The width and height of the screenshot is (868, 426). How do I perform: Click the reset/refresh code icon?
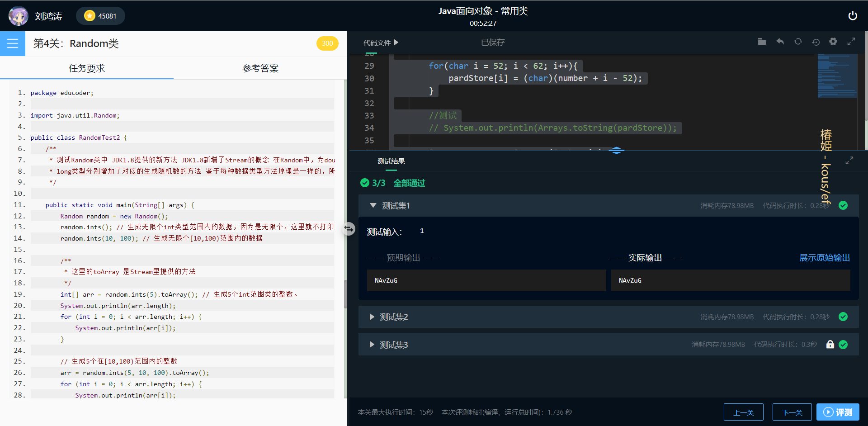click(x=798, y=41)
